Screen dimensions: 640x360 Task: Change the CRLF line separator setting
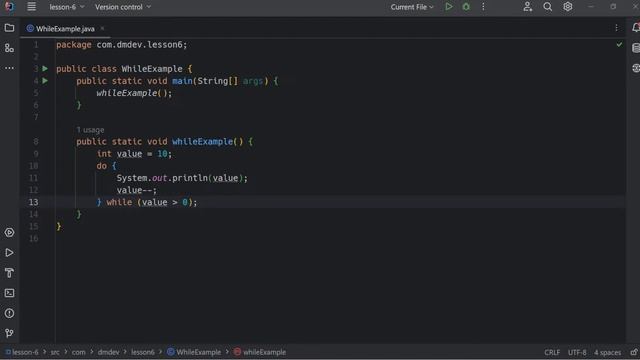point(552,352)
